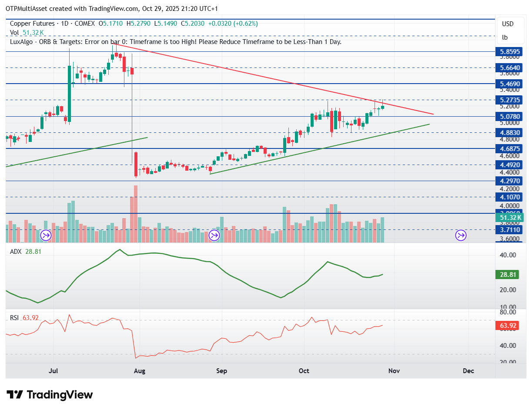
Task: Click the contract rollover icon near December
Action: click(461, 236)
